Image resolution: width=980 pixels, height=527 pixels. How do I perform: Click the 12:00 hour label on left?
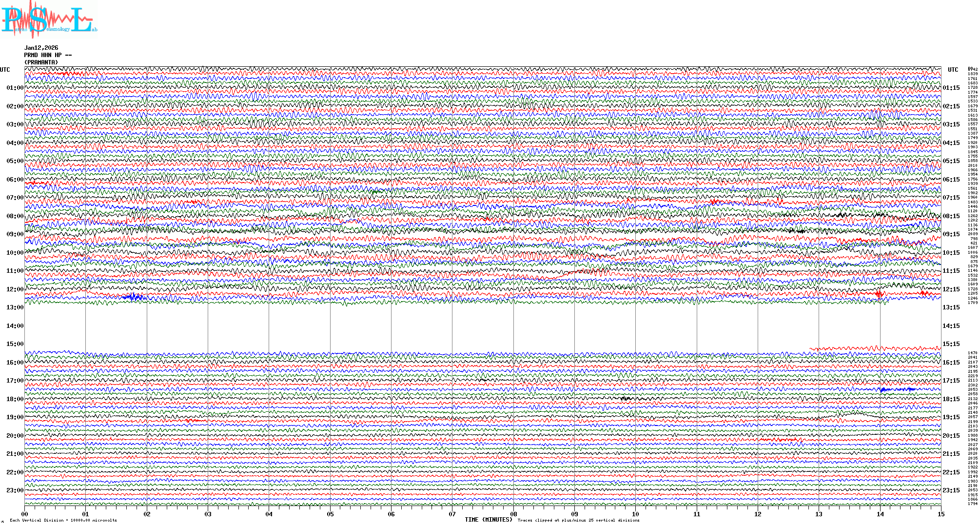(x=15, y=289)
